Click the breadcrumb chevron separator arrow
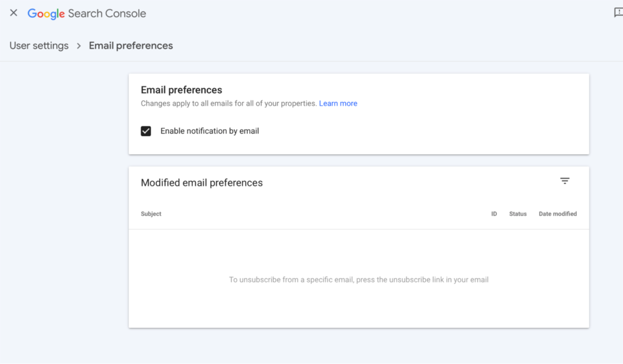Screen dimensions: 623x364 [78, 46]
